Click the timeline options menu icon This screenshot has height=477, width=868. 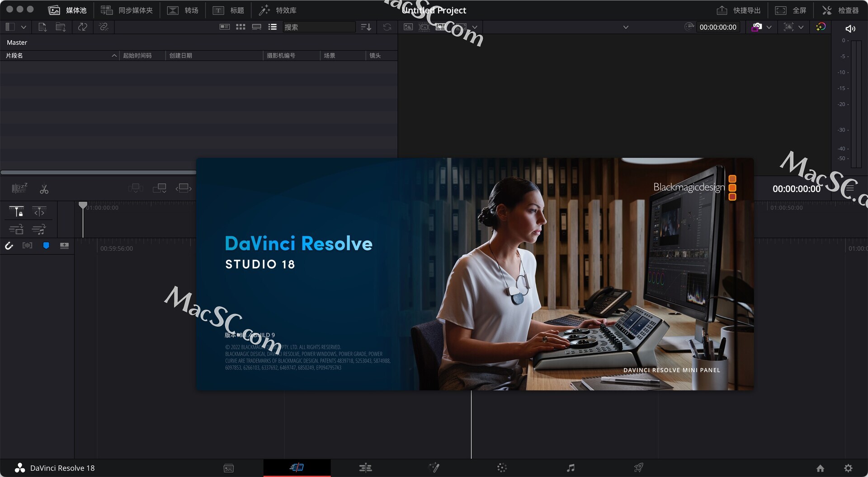tap(850, 188)
